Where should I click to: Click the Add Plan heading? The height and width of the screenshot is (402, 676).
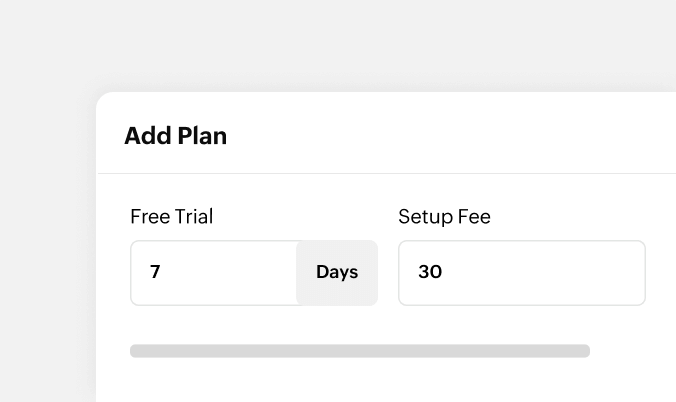(176, 136)
